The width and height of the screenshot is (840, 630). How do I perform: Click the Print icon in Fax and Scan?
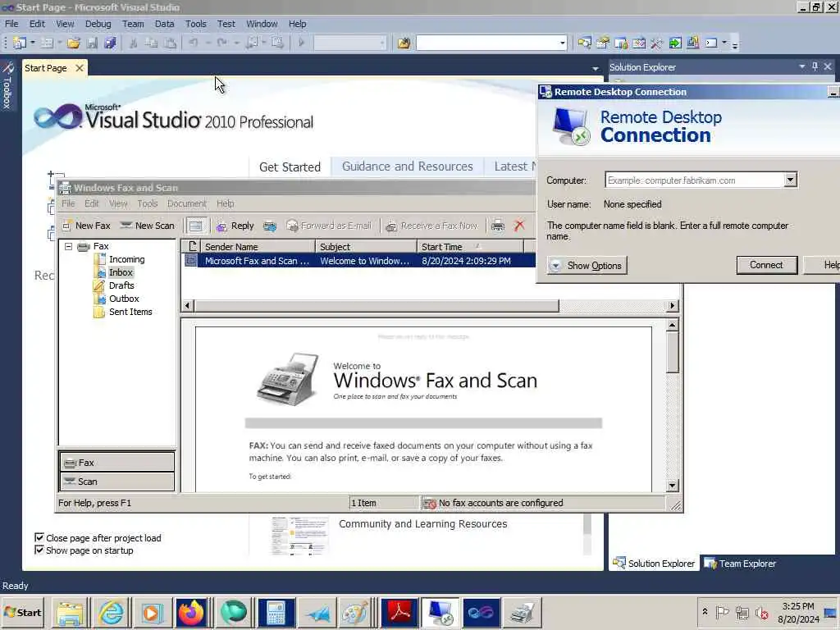coord(498,226)
